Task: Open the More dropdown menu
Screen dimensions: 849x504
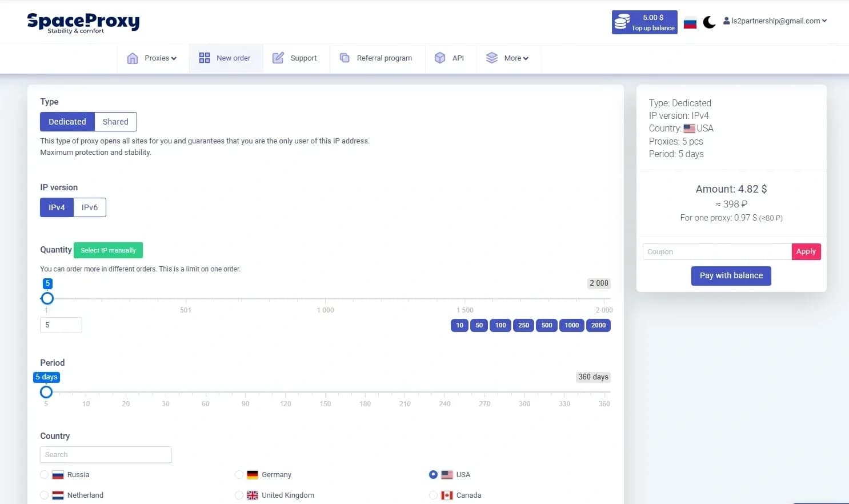Action: 508,58
